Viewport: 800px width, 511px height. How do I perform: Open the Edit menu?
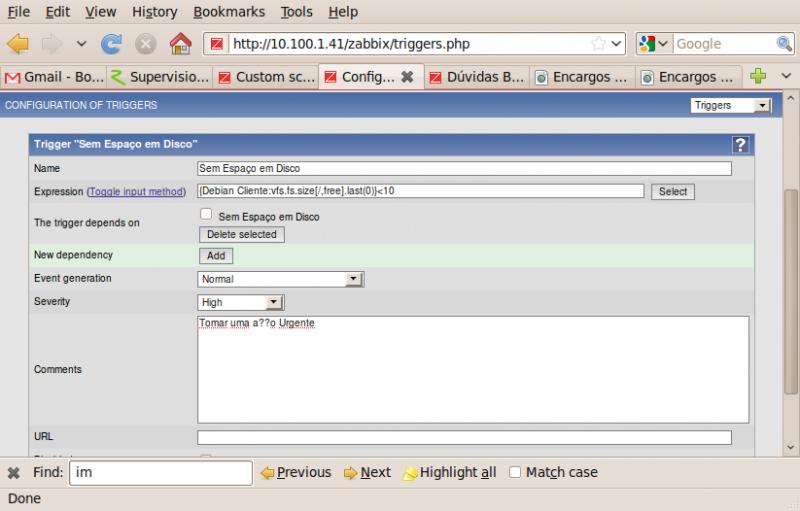(58, 12)
